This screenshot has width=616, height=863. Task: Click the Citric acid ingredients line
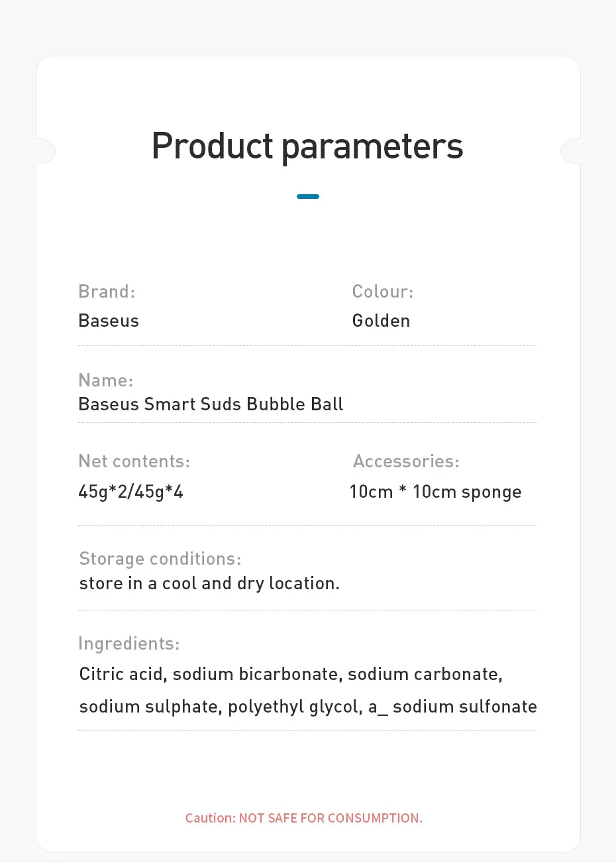tap(291, 674)
